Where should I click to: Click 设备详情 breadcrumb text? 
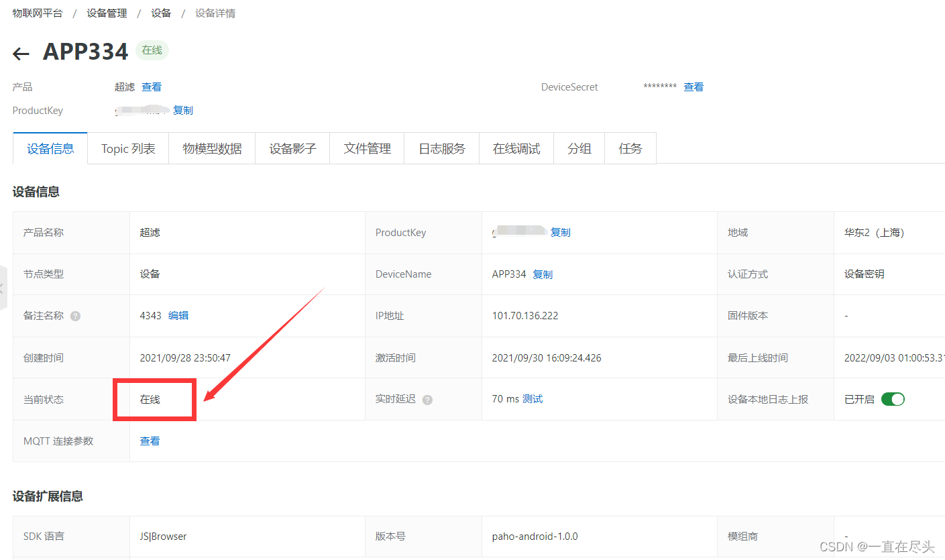pos(215,13)
